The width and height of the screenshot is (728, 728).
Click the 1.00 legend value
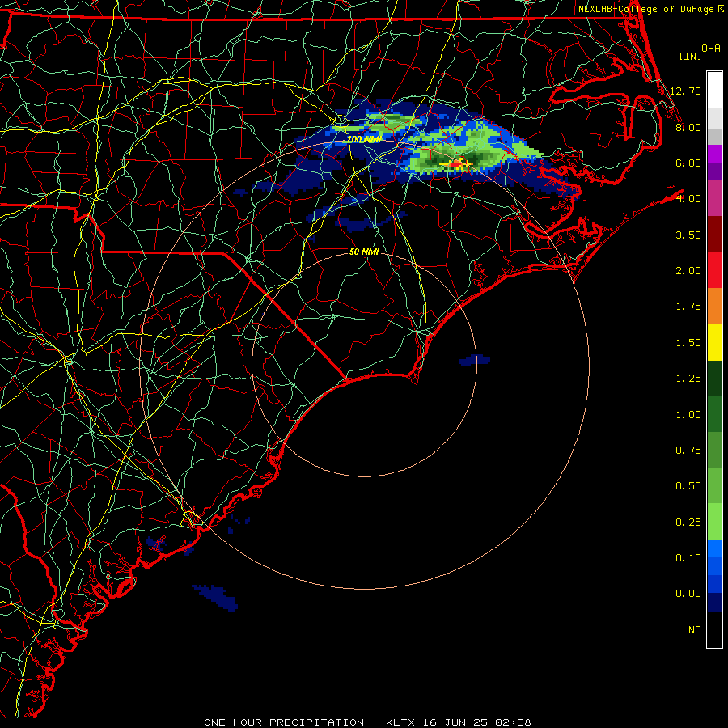[688, 415]
